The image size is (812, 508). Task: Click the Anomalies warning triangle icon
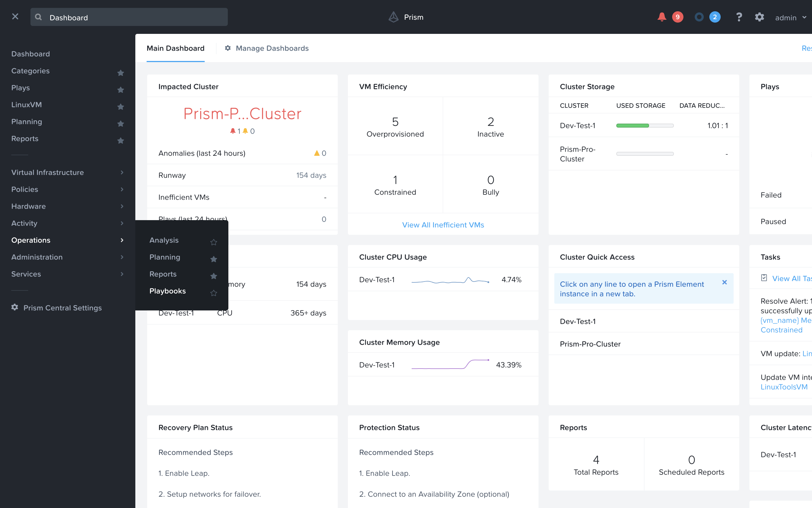tap(317, 153)
